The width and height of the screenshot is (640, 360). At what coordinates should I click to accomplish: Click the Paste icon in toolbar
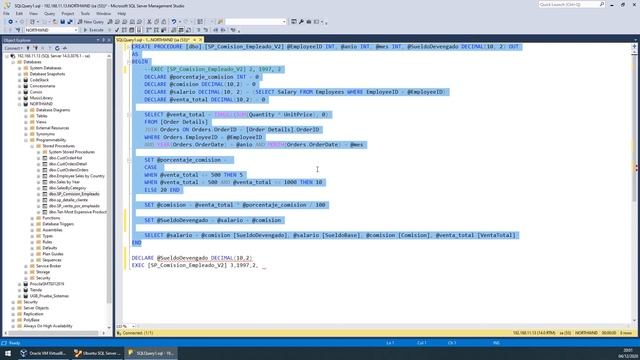[164, 22]
